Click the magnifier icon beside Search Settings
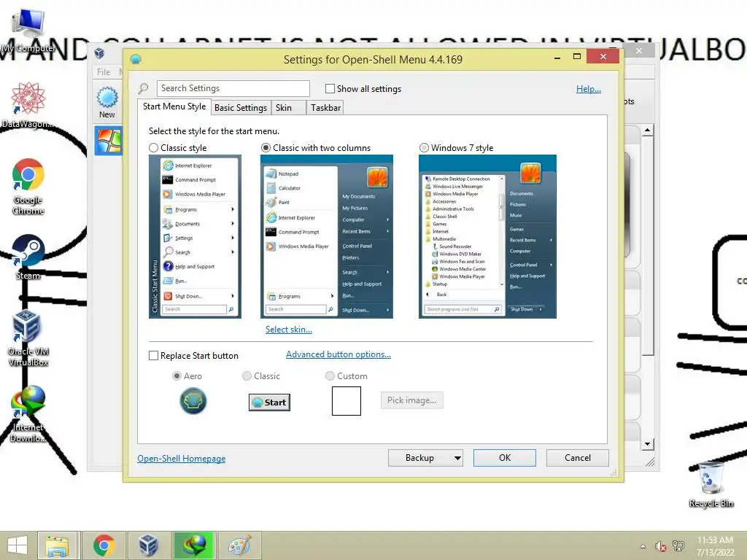This screenshot has width=747, height=560. coord(143,88)
